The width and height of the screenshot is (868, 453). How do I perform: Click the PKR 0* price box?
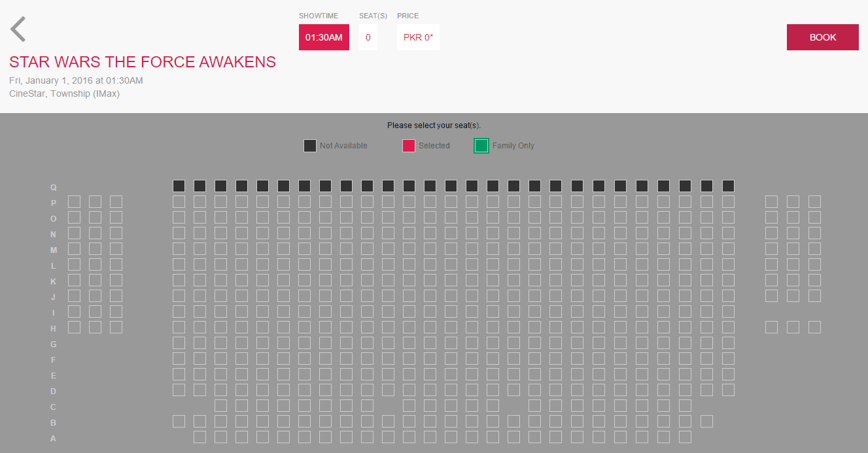tap(418, 37)
